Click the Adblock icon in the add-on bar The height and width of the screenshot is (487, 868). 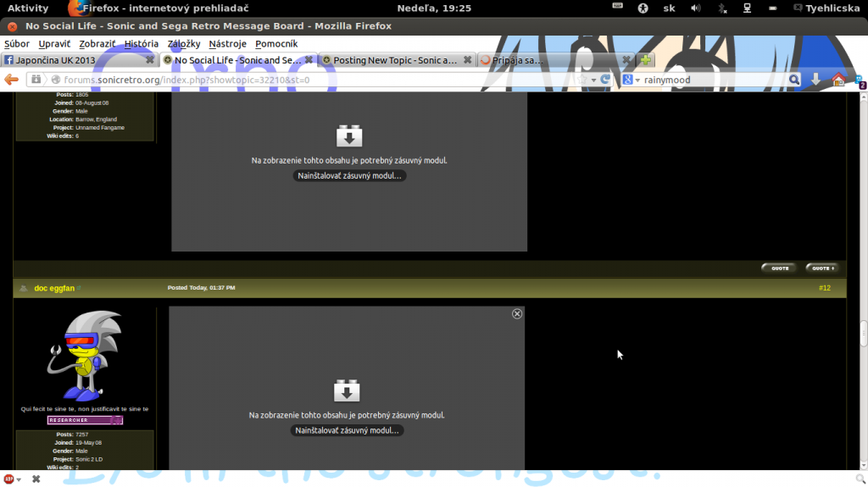pyautogui.click(x=9, y=479)
